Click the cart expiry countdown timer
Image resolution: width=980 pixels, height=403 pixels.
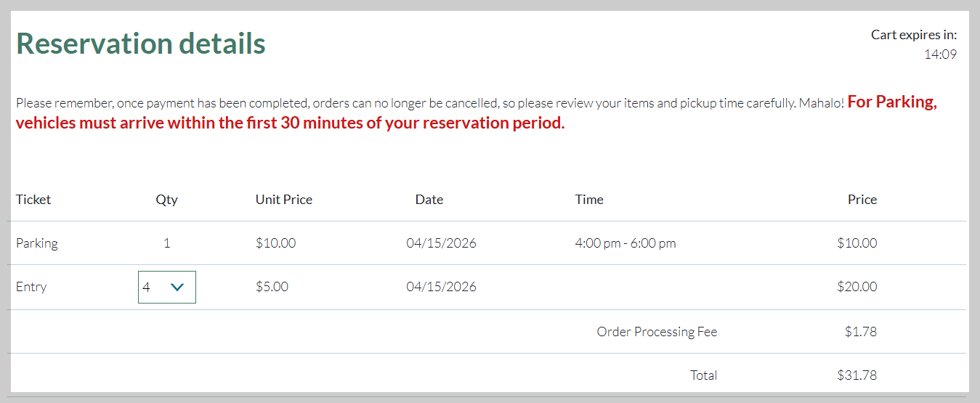[x=940, y=54]
